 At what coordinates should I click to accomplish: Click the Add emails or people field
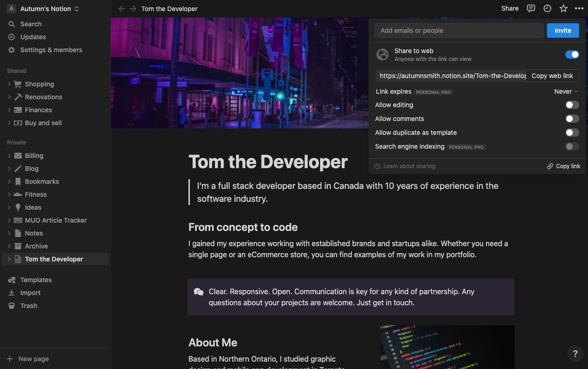click(459, 30)
